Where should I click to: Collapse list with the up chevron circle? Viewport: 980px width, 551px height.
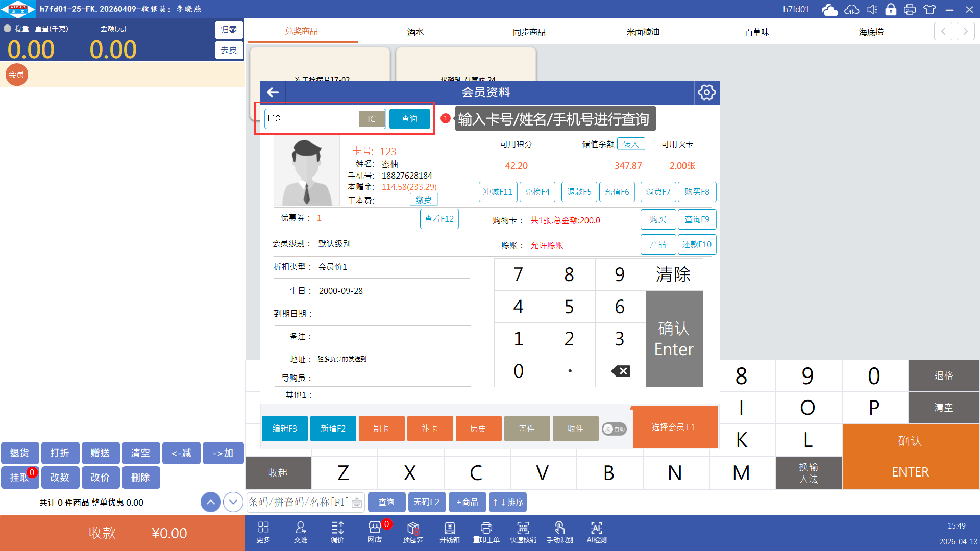[211, 502]
